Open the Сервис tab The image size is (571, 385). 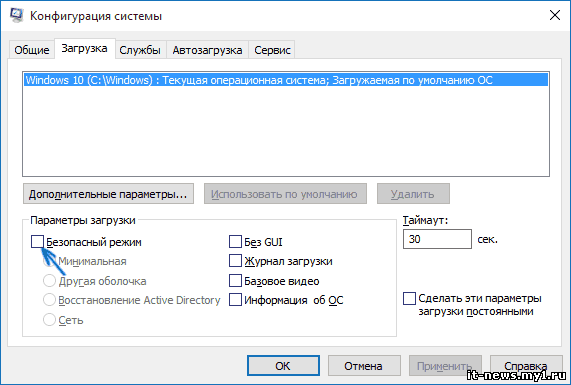(272, 50)
